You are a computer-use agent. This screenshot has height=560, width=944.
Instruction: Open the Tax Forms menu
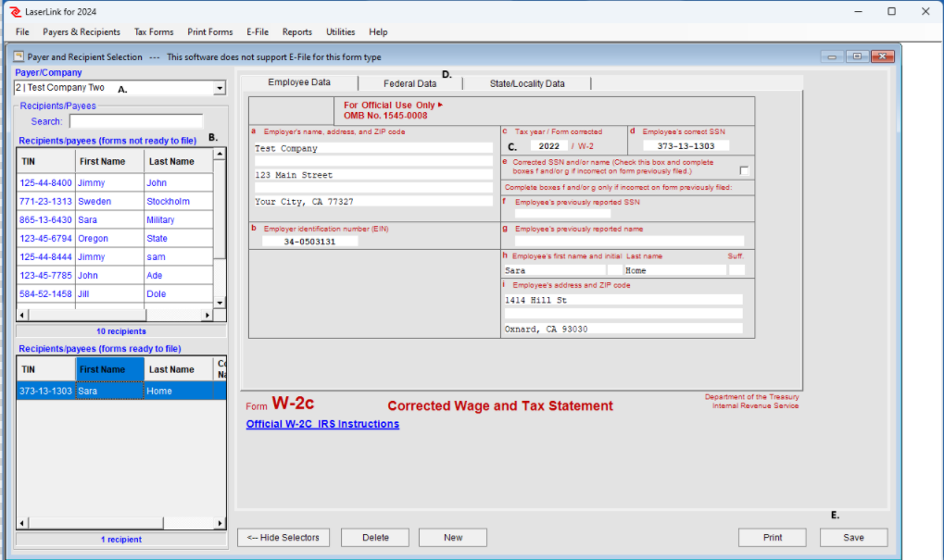click(x=154, y=32)
